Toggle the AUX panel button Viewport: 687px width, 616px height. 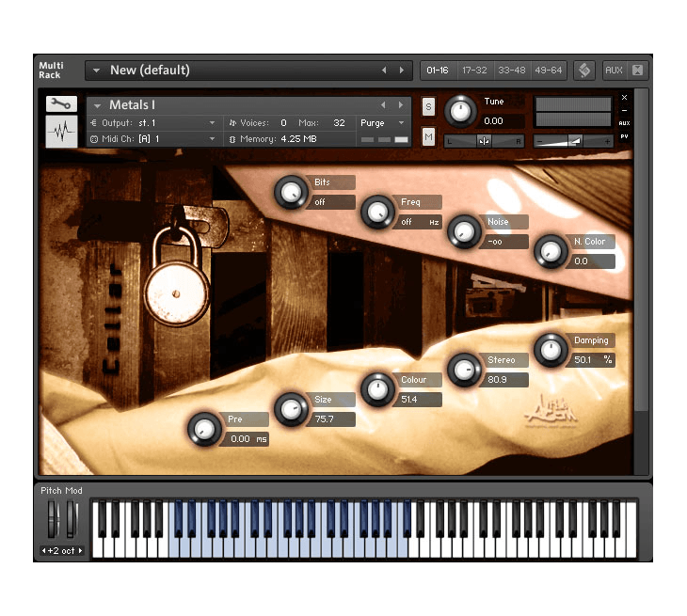pyautogui.click(x=614, y=71)
